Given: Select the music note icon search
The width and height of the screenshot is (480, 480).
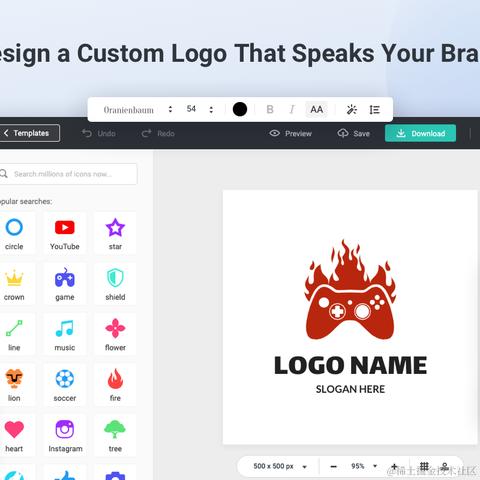Looking at the screenshot, I should click(x=65, y=334).
